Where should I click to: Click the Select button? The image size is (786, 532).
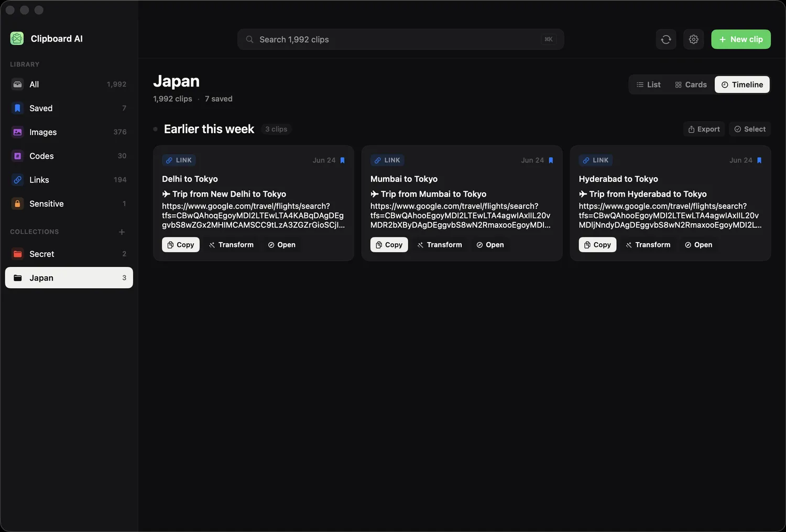[750, 129]
